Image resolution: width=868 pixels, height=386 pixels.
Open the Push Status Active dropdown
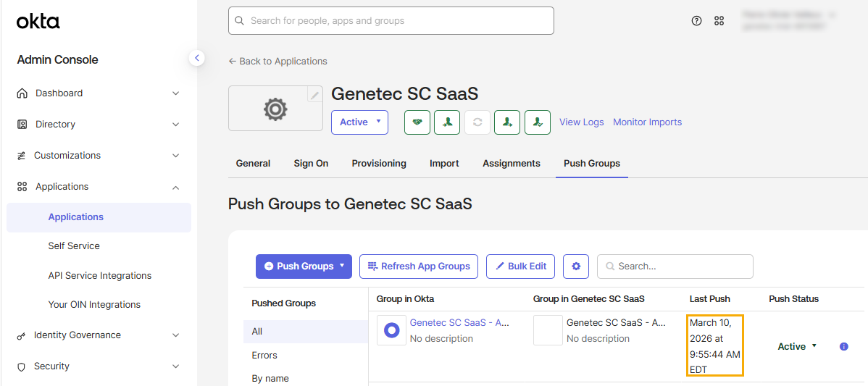[x=796, y=347]
